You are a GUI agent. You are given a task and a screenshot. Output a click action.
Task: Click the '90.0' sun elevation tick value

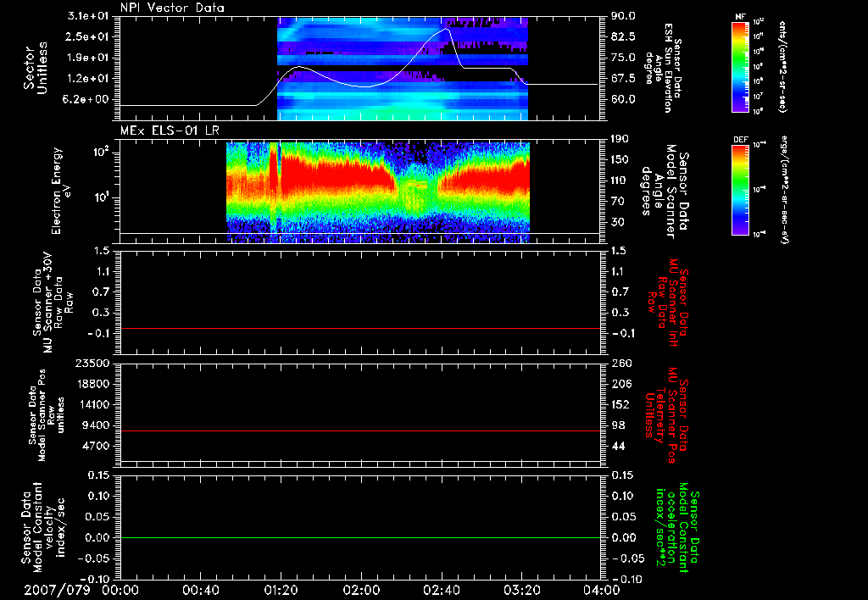point(623,16)
